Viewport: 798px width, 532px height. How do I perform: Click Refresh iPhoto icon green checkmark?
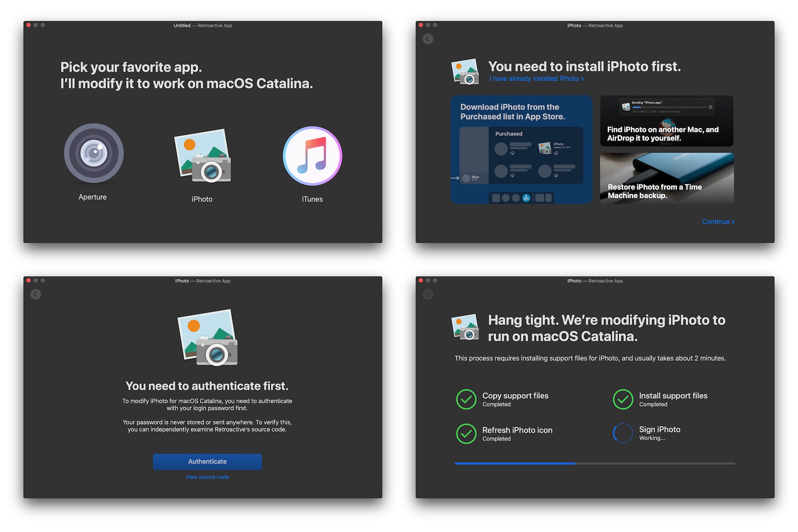coord(466,433)
